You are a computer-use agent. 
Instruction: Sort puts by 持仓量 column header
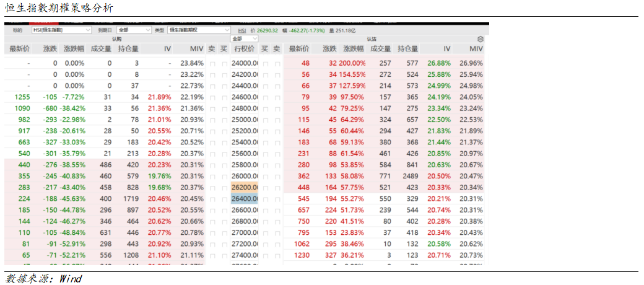[407, 48]
